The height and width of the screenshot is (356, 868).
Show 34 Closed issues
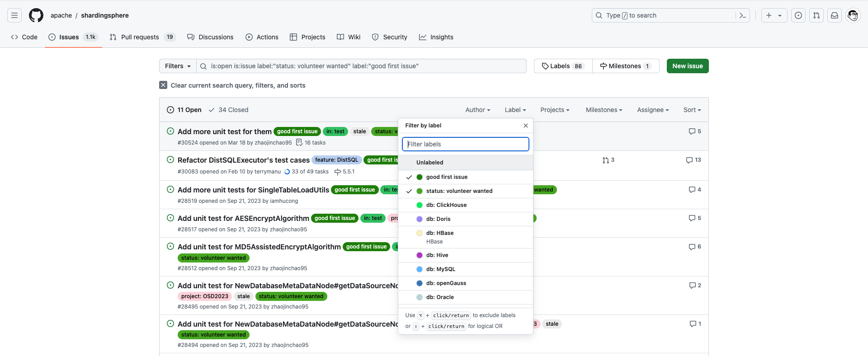tap(228, 110)
